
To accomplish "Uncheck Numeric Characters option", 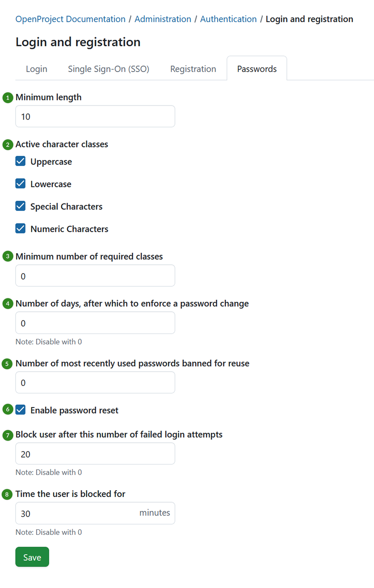I will 20,228.
